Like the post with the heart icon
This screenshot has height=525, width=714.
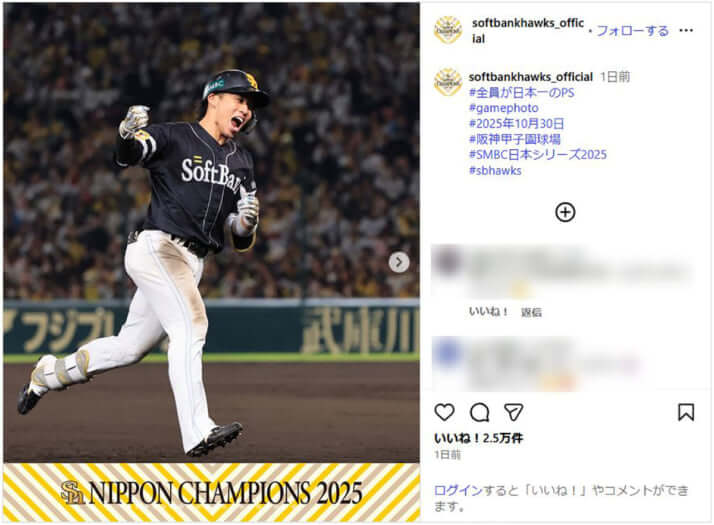pyautogui.click(x=444, y=412)
